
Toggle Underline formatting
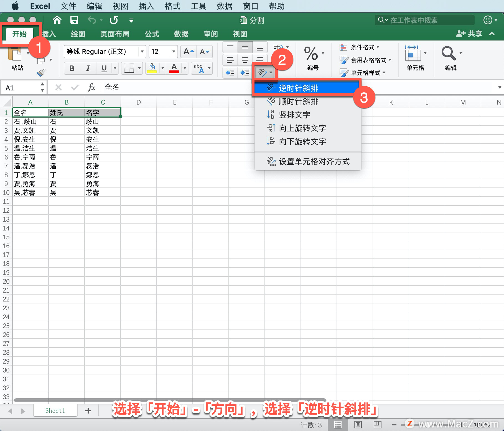coord(104,68)
